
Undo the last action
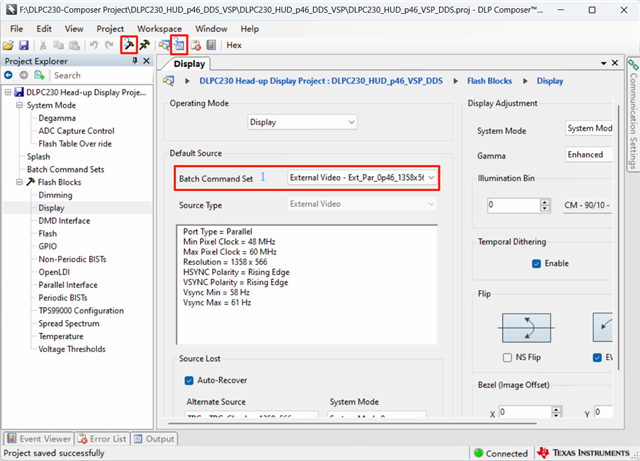tap(94, 45)
